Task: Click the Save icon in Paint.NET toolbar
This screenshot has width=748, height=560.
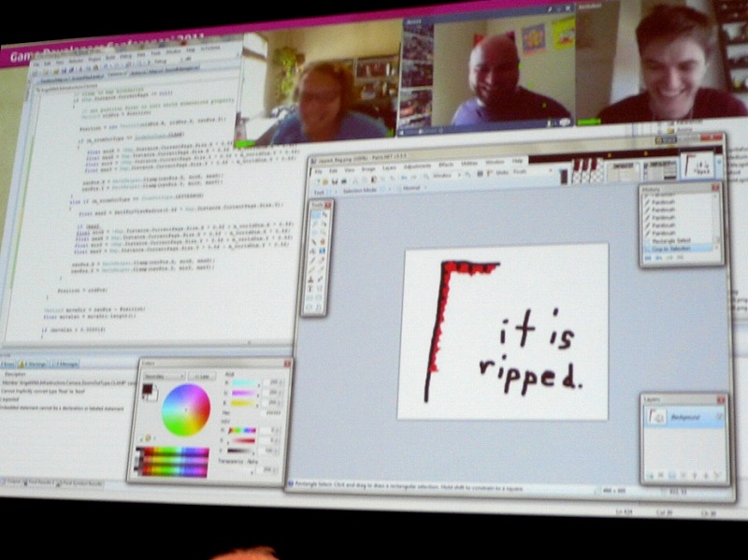Action: point(335,181)
